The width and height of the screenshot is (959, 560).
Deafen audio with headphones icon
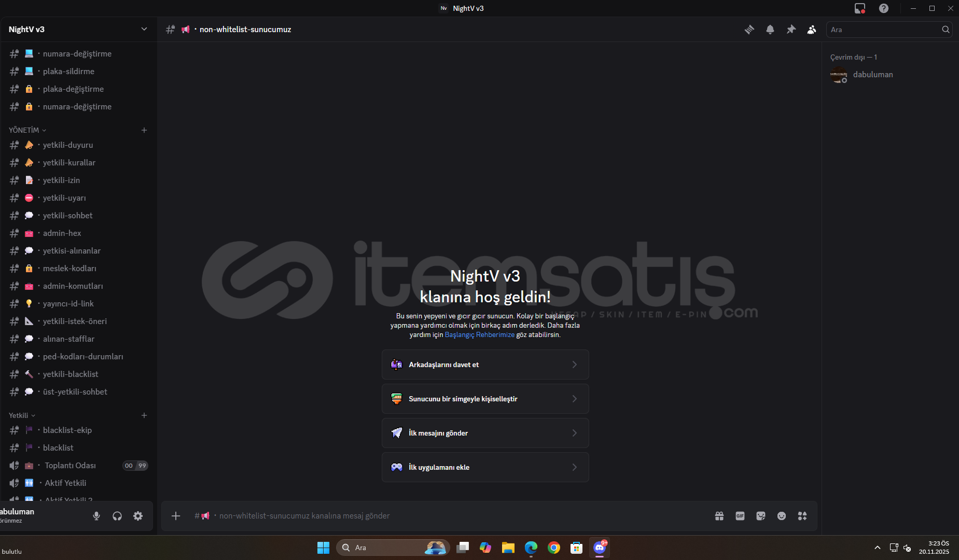point(117,516)
